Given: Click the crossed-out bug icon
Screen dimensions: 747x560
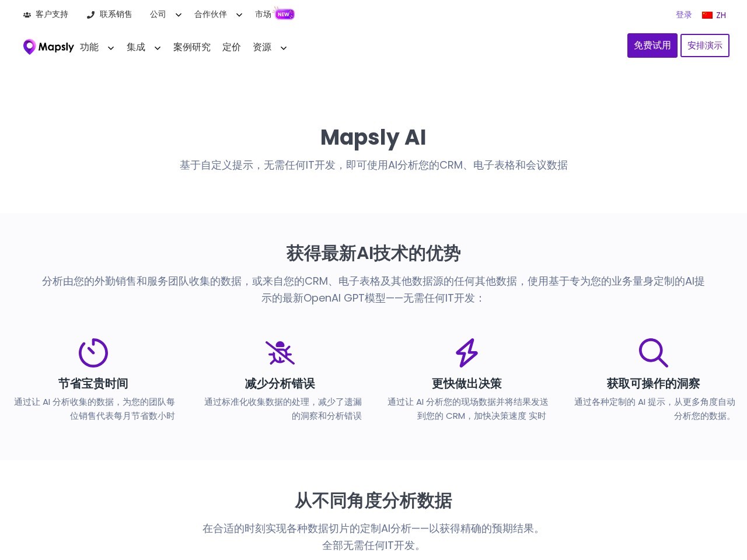Looking at the screenshot, I should (x=280, y=353).
